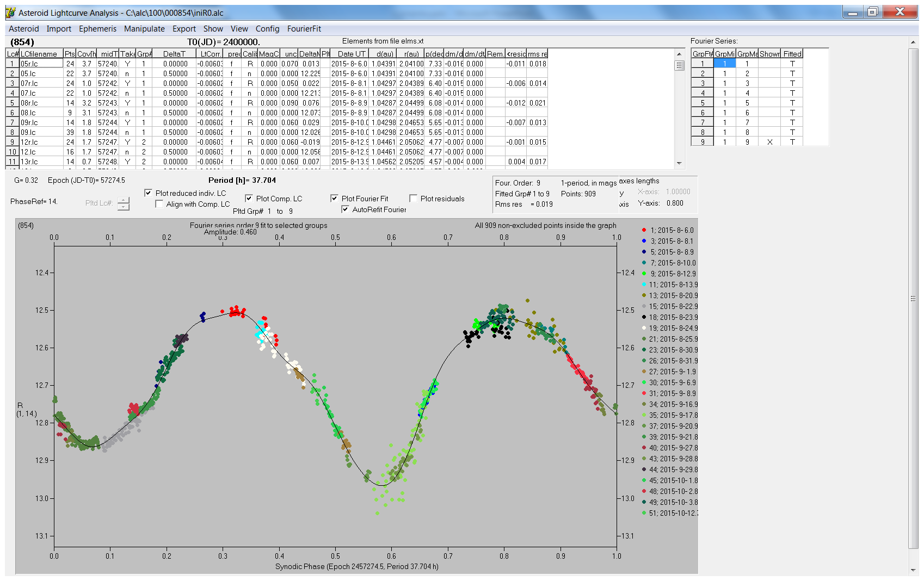Open the Show menu
The height and width of the screenshot is (581, 924).
click(x=213, y=29)
